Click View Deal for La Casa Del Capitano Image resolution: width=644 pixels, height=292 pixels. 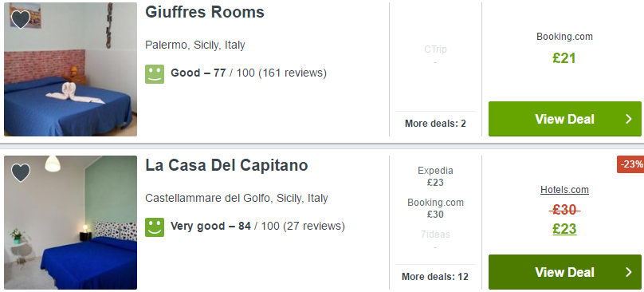(565, 272)
